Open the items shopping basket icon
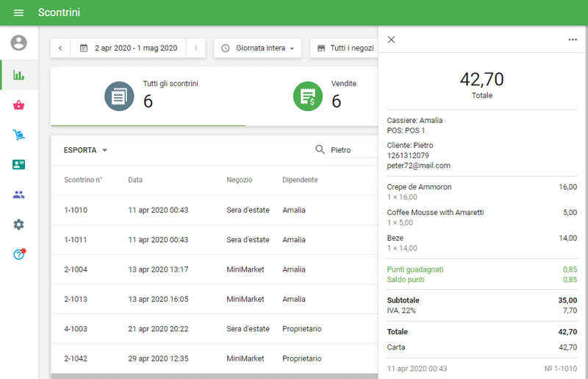Viewport: 588px width, 379px height. (x=18, y=105)
